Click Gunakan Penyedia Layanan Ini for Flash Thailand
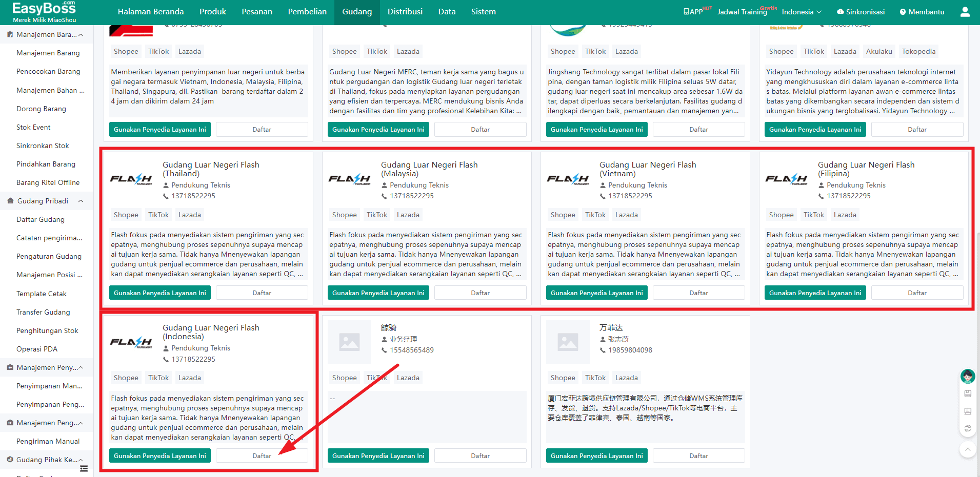980x477 pixels. coord(160,293)
